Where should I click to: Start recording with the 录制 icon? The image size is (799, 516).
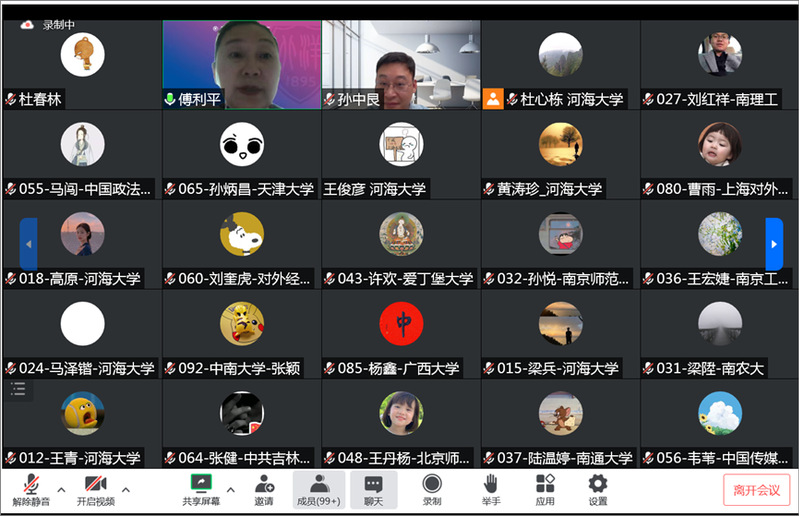tap(432, 484)
